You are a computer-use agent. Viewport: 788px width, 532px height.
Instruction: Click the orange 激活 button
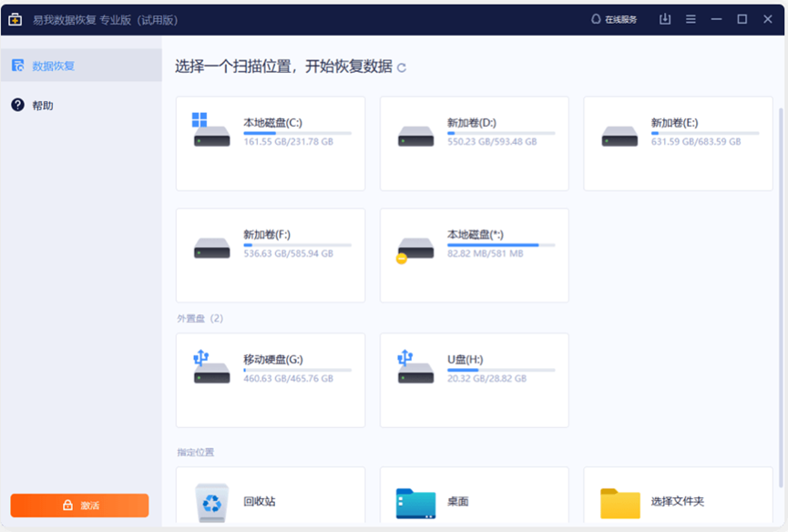click(79, 505)
